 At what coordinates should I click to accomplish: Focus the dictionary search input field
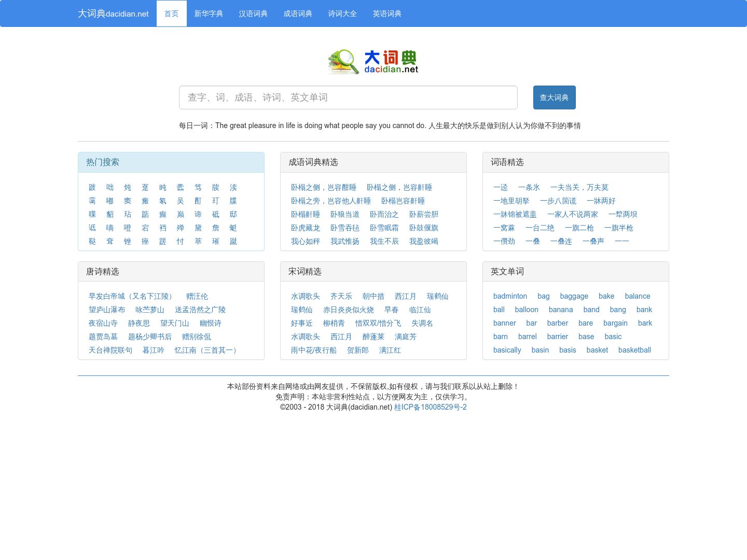(348, 97)
